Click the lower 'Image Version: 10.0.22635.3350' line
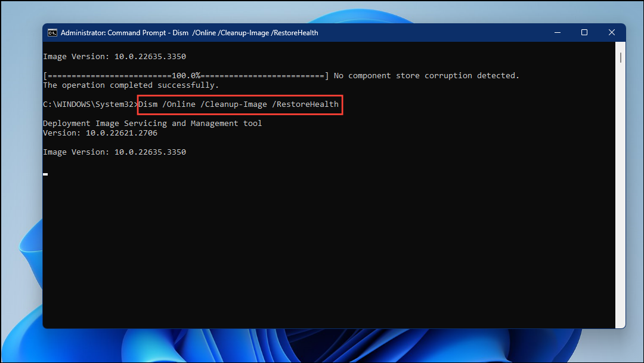Screen dimensions: 644x363 coord(114,152)
